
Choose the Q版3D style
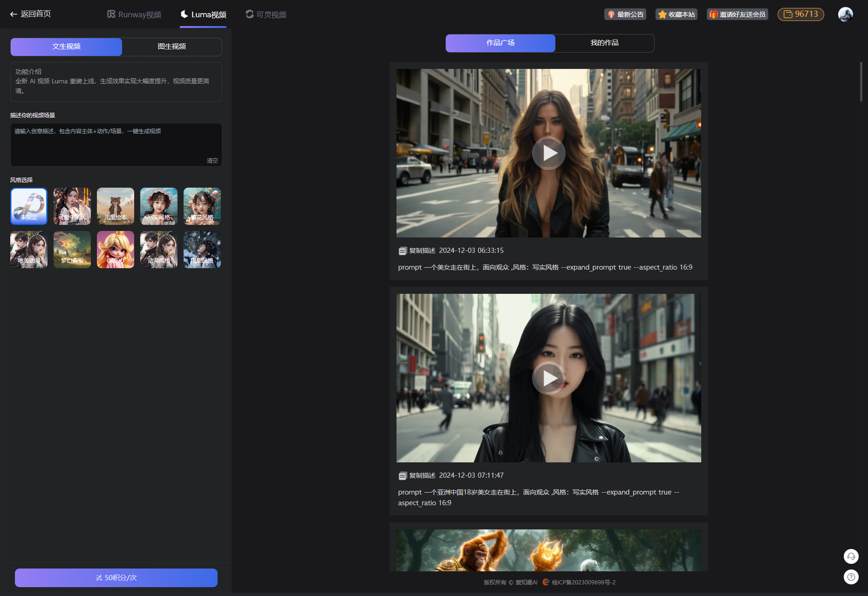pos(116,250)
